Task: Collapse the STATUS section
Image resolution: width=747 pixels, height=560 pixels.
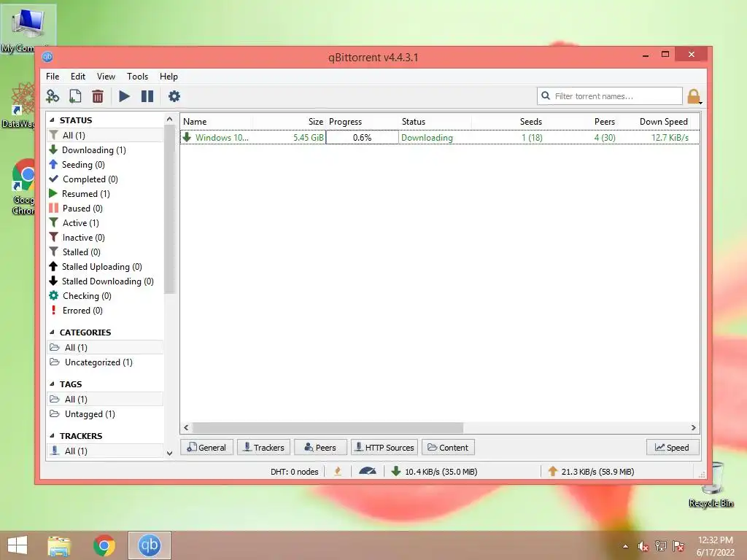Action: [x=52, y=120]
